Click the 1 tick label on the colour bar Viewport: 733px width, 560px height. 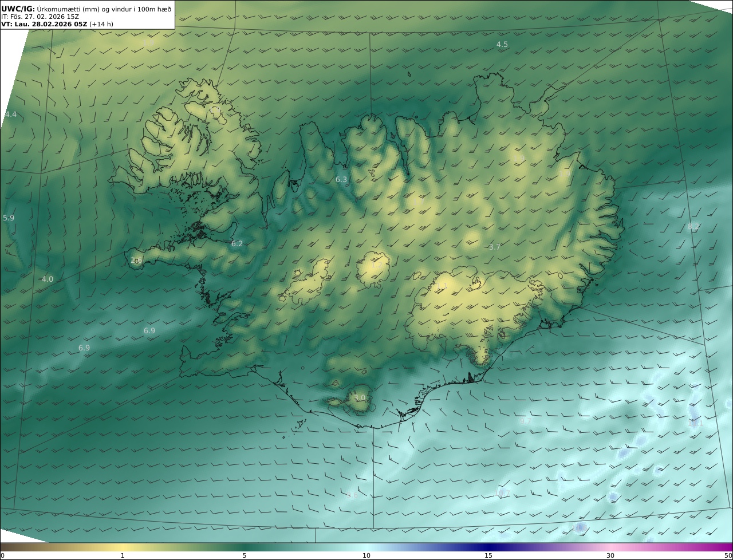point(123,555)
